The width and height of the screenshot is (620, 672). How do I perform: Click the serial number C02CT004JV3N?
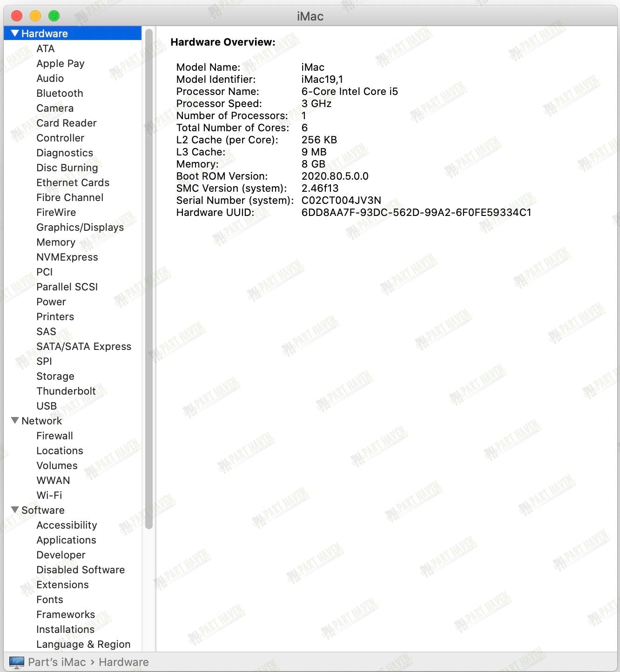341,200
